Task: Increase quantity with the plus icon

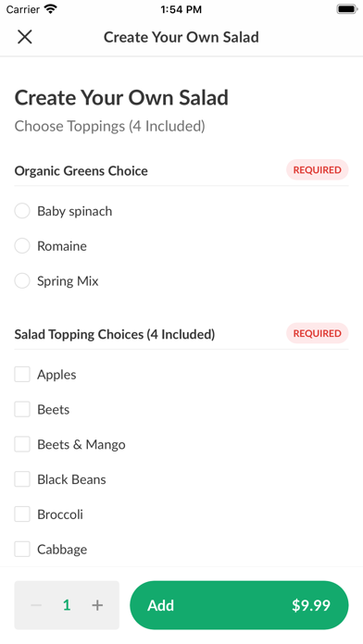Action: 97,605
